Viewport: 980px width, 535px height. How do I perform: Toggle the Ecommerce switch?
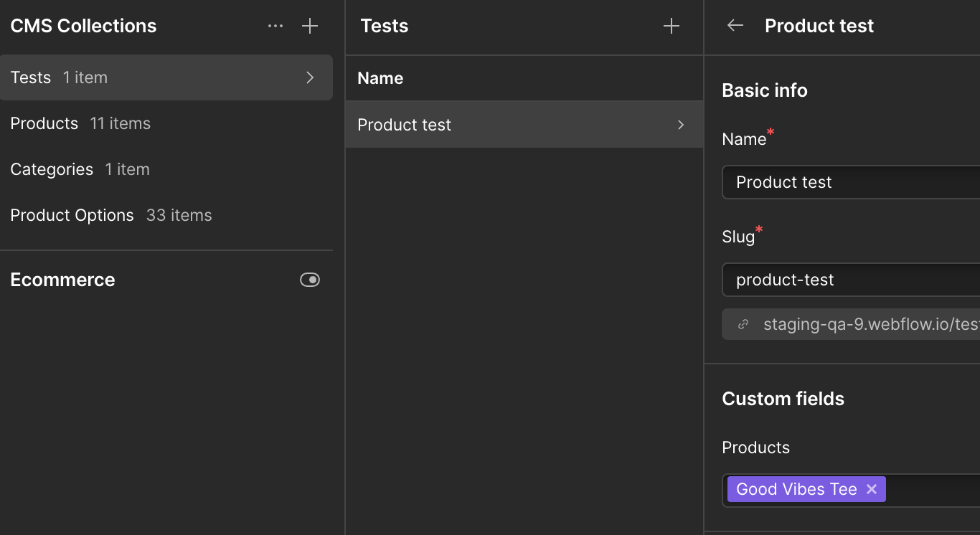tap(310, 280)
